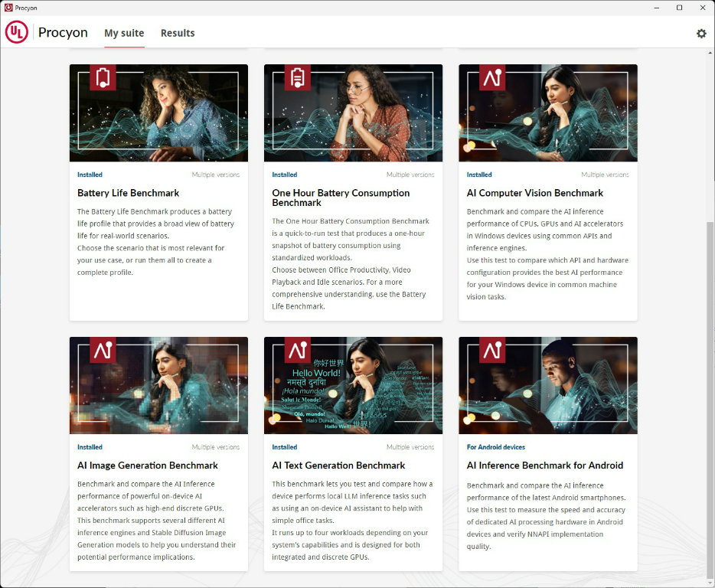Open the AI Computer Vision Benchmark title
The width and height of the screenshot is (715, 588).
[x=535, y=193]
